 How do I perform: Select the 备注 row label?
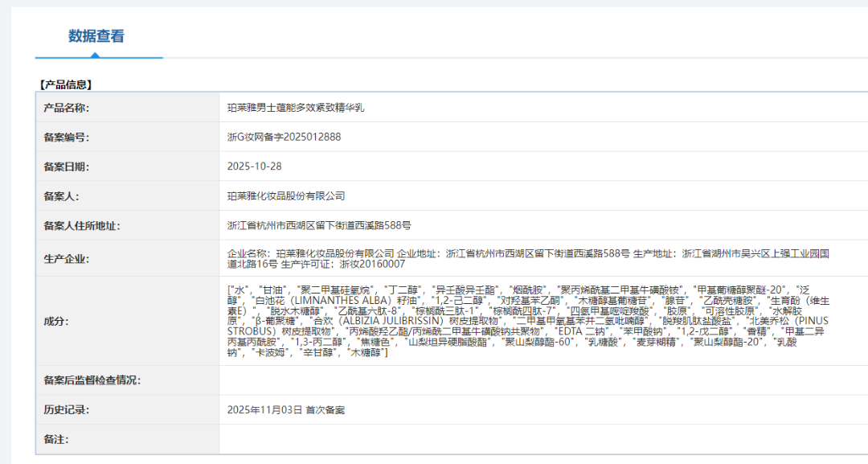coord(55,440)
